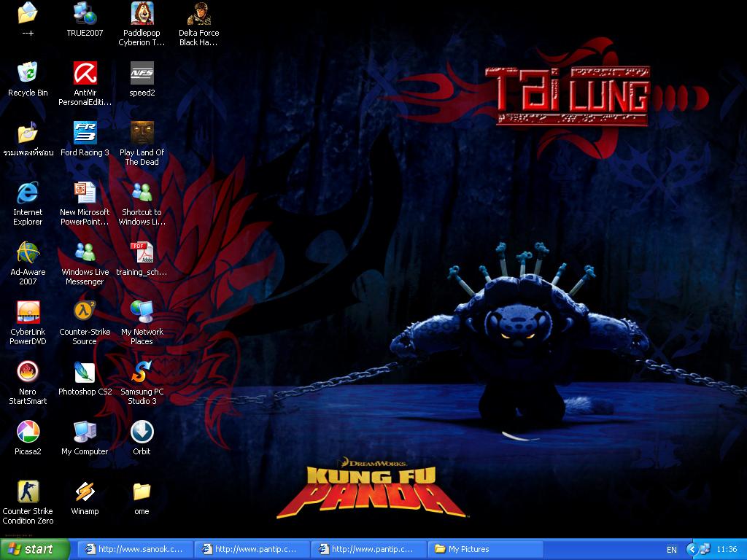Screen dimensions: 747x560
Task: Select the Delta Force Black Hawk icon
Action: pos(198,13)
